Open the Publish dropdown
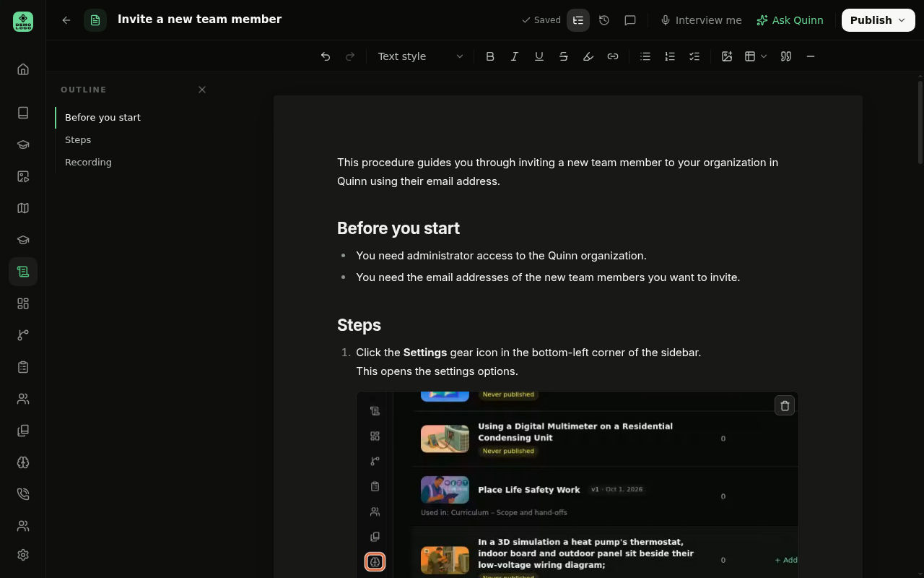The height and width of the screenshot is (578, 924). click(x=878, y=20)
